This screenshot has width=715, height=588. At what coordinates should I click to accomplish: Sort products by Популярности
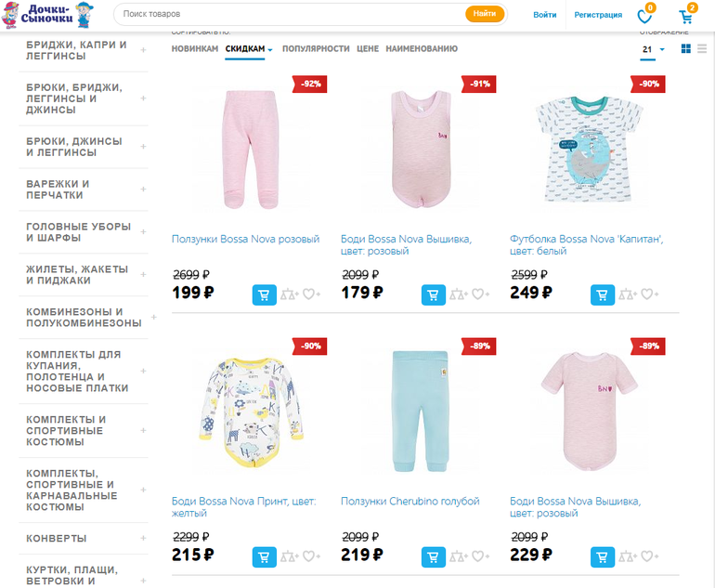(x=316, y=49)
